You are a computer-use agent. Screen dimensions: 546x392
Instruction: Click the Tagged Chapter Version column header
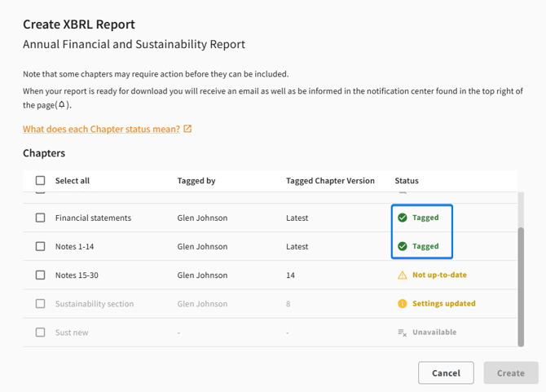330,181
